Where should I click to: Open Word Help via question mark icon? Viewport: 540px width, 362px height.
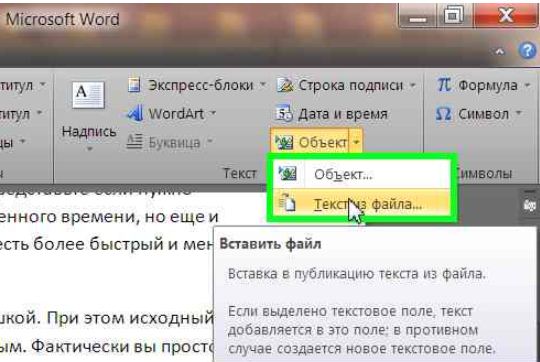527,51
